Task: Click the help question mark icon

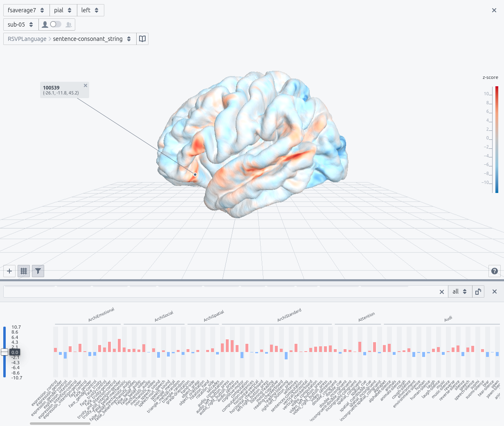Action: pyautogui.click(x=495, y=271)
